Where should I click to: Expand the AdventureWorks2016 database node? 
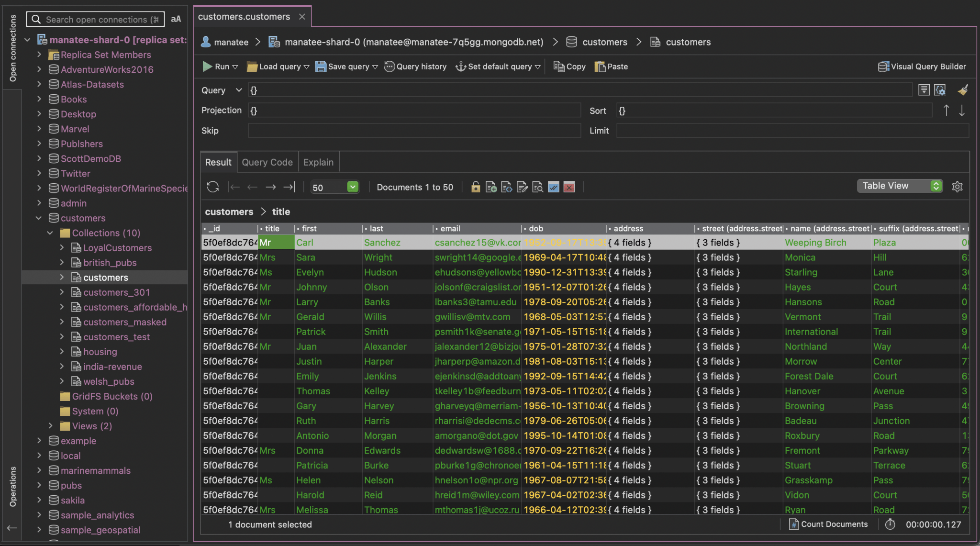(39, 69)
